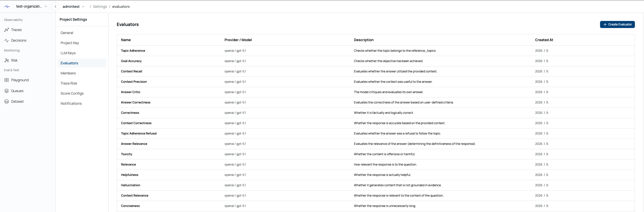Click the Playground icon
The width and height of the screenshot is (644, 212).
(x=7, y=80)
